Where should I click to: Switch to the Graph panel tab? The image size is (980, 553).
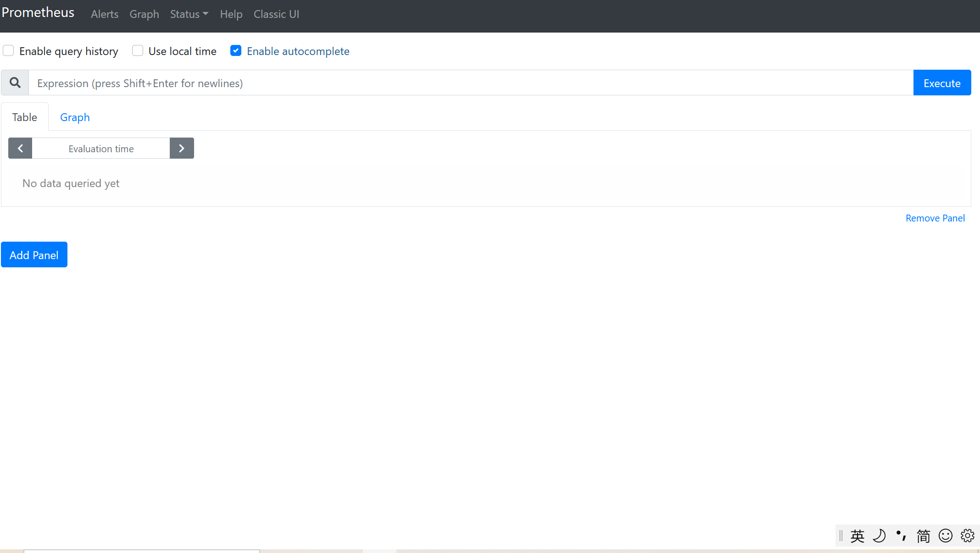(x=75, y=117)
